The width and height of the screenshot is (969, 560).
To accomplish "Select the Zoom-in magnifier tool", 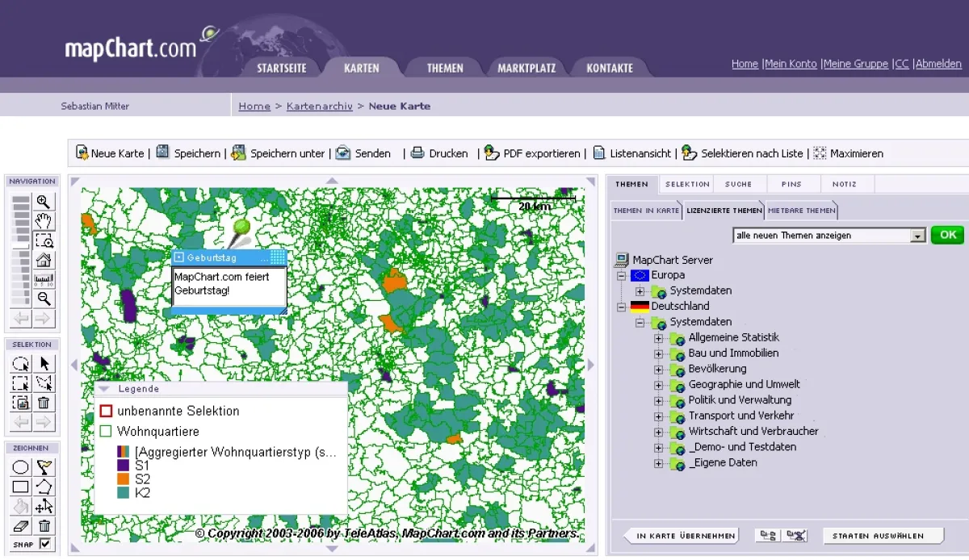I will 44,202.
